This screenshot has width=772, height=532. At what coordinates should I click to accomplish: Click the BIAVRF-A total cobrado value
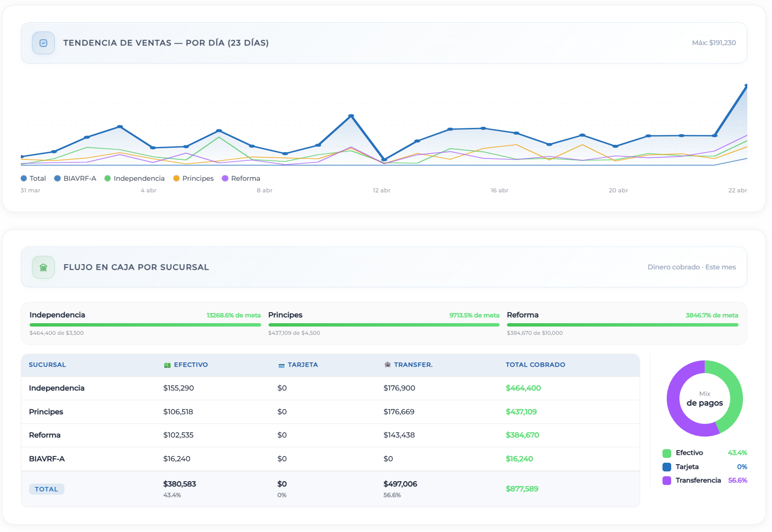[x=520, y=459]
